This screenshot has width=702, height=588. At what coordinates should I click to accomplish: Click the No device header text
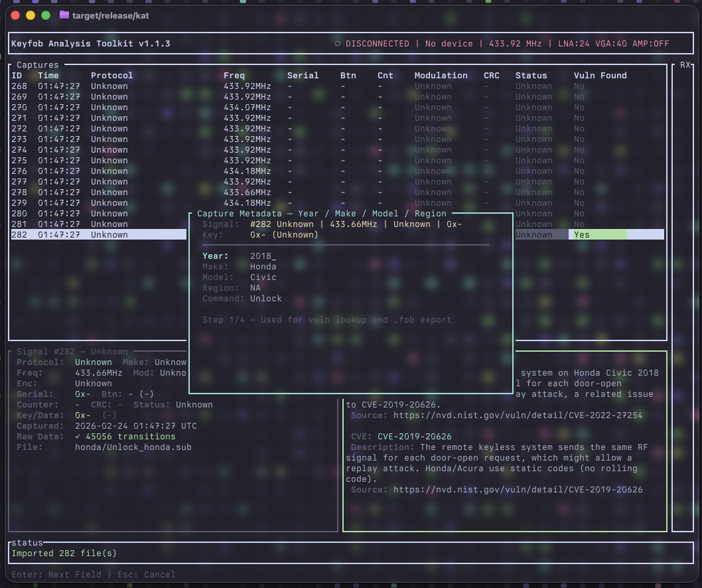pyautogui.click(x=449, y=43)
